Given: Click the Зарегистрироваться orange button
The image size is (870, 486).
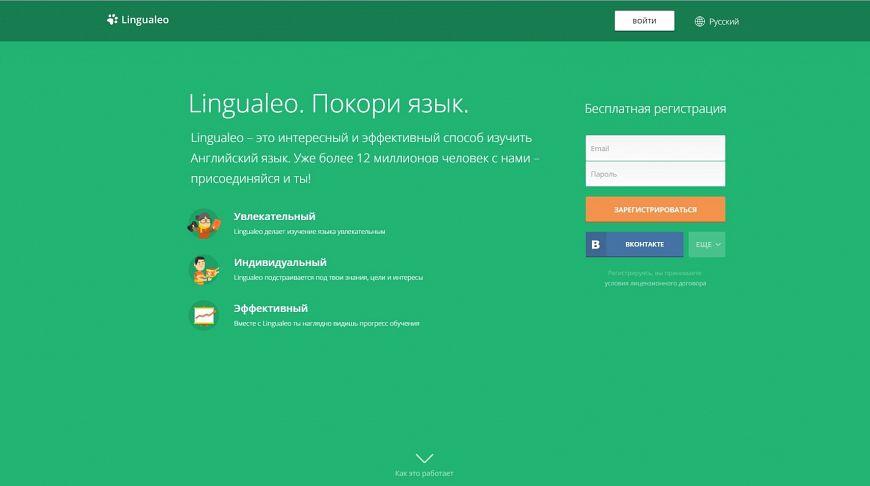Looking at the screenshot, I should tap(655, 210).
